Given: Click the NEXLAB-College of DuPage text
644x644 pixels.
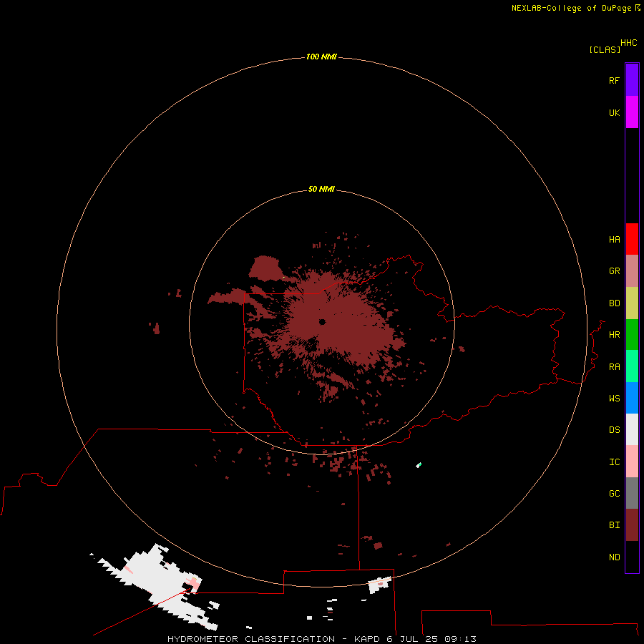Looking at the screenshot, I should pos(571,8).
